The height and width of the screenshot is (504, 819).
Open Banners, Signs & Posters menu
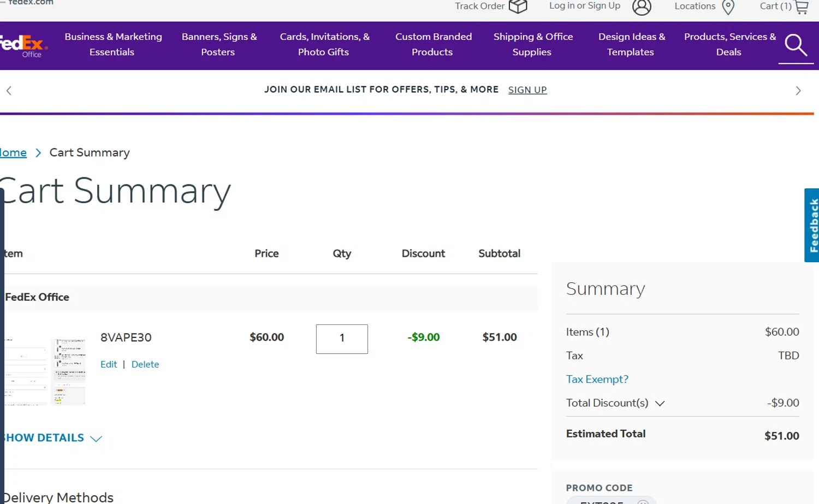pyautogui.click(x=219, y=44)
